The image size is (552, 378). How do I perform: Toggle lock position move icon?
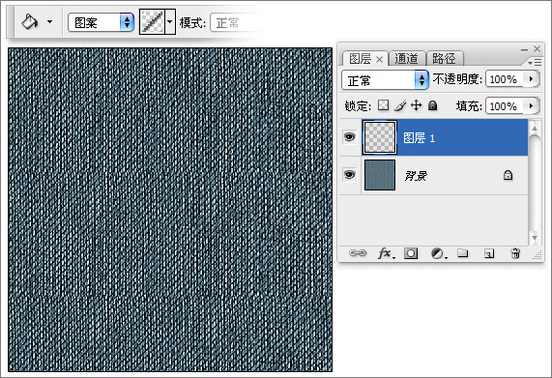pos(416,105)
